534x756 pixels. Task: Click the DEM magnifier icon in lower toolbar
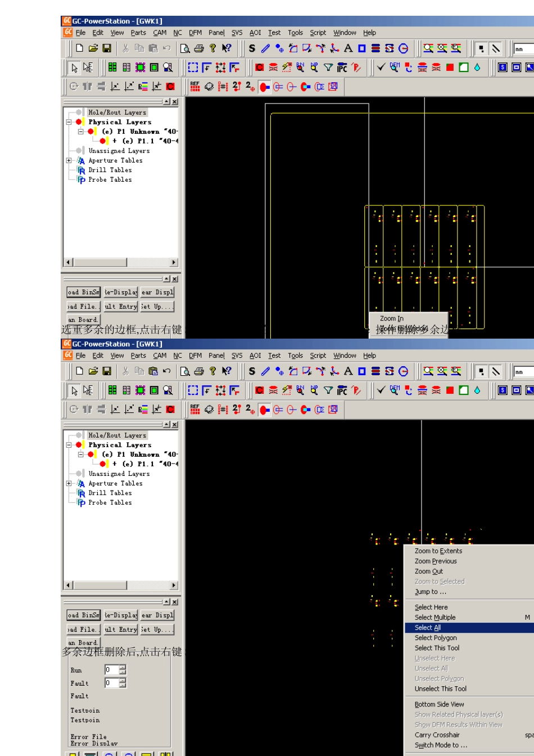(x=395, y=390)
